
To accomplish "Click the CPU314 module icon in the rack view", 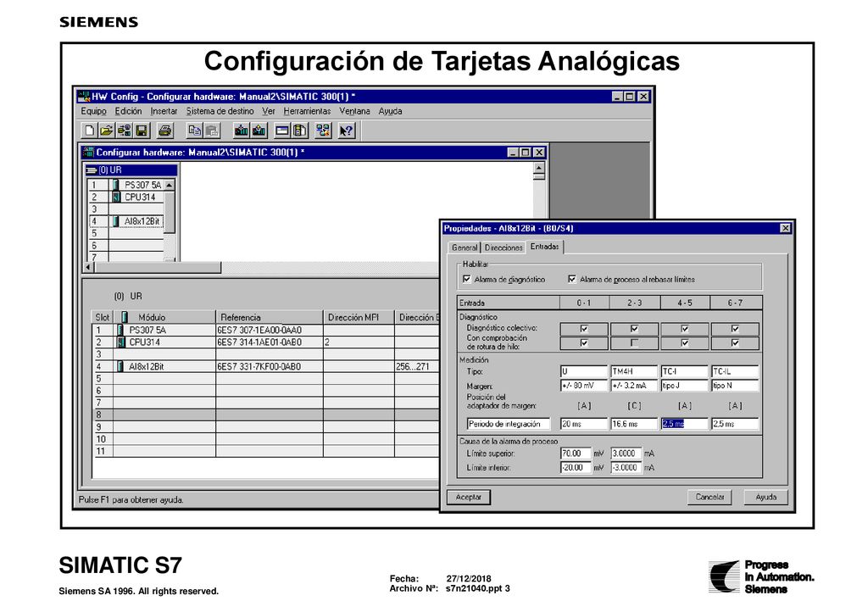I will 115,197.
